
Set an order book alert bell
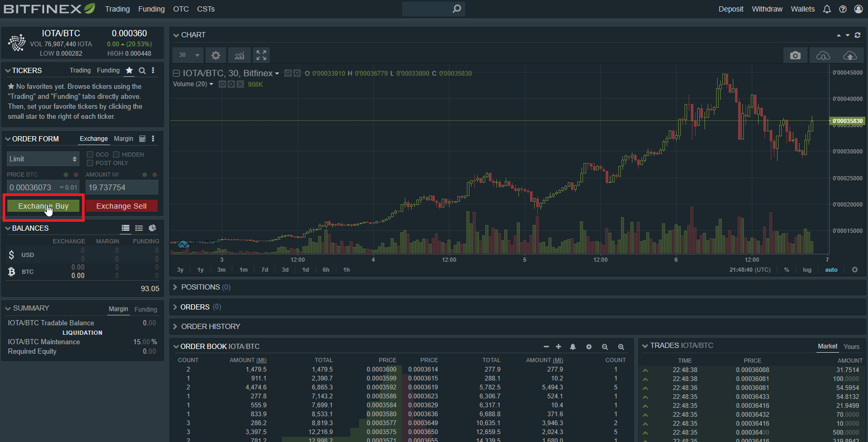click(573, 347)
